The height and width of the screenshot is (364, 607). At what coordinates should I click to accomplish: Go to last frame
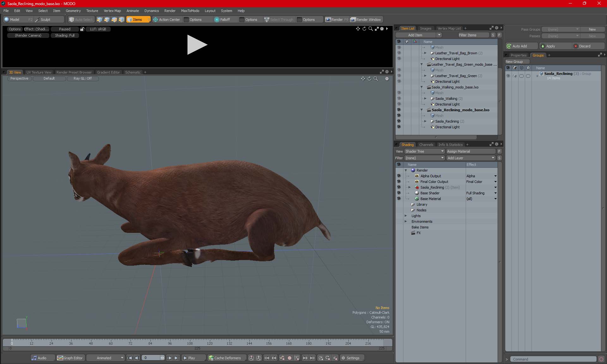177,358
